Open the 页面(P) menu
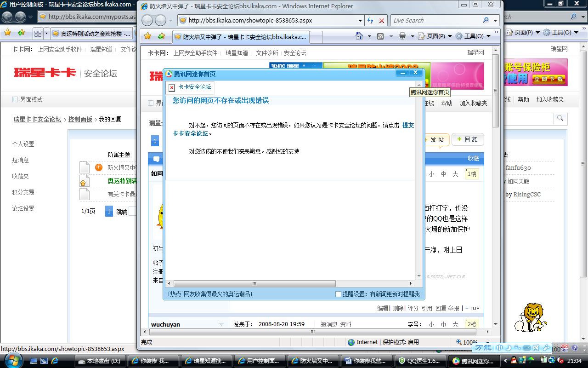588x368 pixels. click(435, 36)
